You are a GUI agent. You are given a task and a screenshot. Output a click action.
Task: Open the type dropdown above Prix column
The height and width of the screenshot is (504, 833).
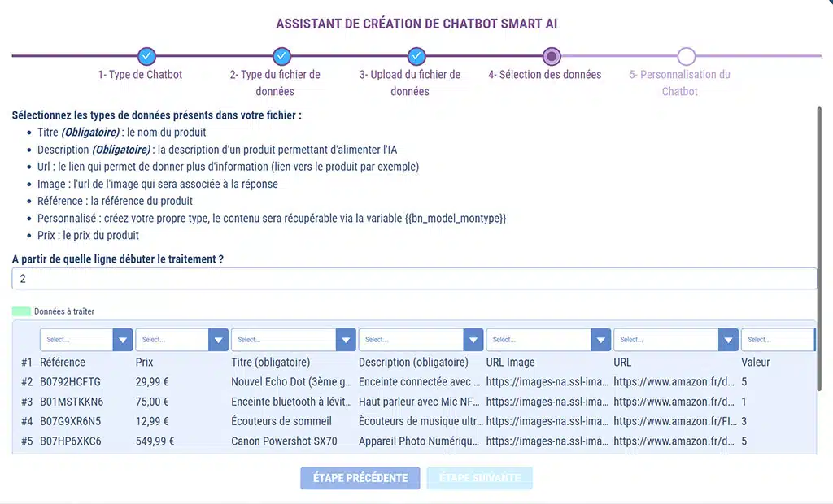[x=182, y=340]
